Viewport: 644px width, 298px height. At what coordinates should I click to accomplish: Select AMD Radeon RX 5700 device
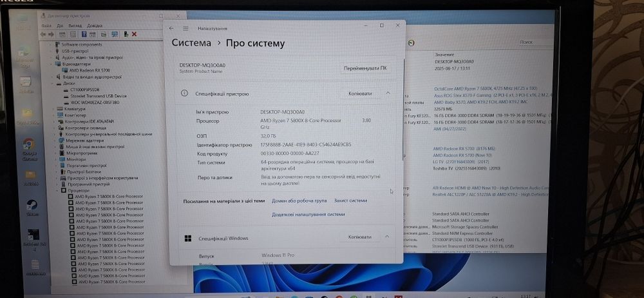[89, 70]
